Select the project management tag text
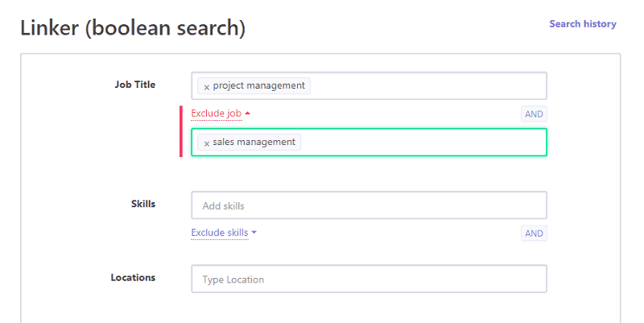 (x=258, y=85)
